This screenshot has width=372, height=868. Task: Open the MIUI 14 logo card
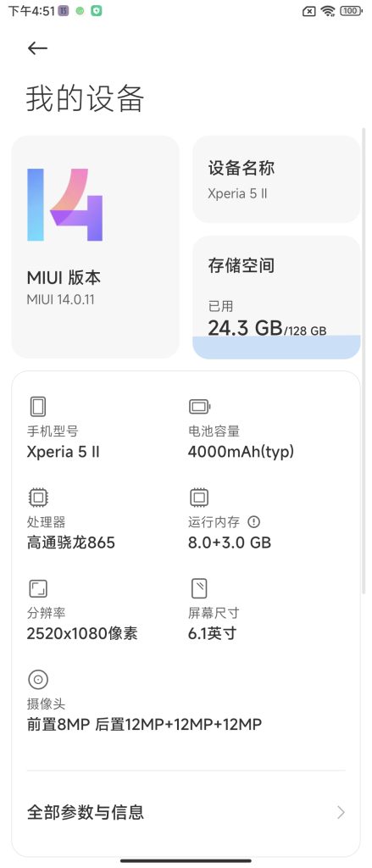(x=95, y=247)
